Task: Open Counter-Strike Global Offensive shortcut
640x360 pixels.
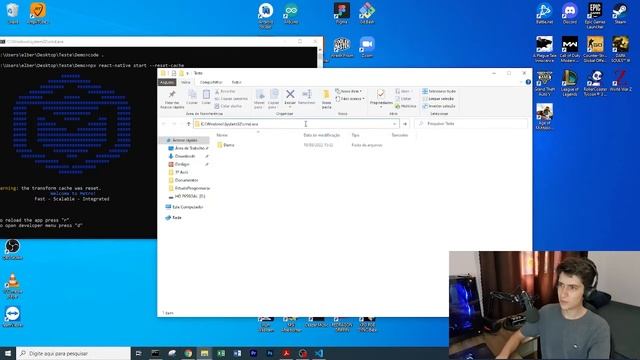Action: [x=595, y=49]
